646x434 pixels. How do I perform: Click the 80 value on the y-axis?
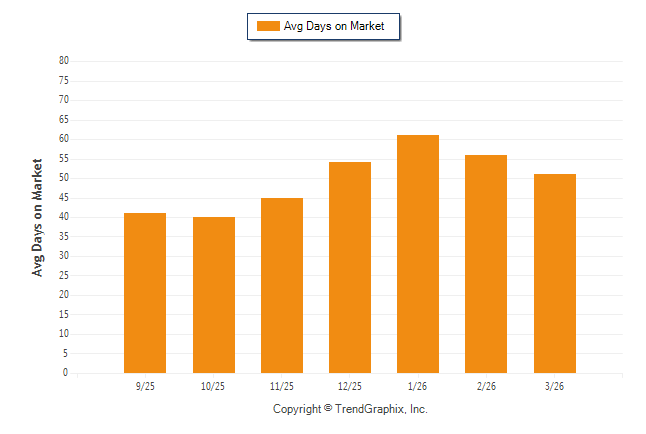tap(63, 61)
